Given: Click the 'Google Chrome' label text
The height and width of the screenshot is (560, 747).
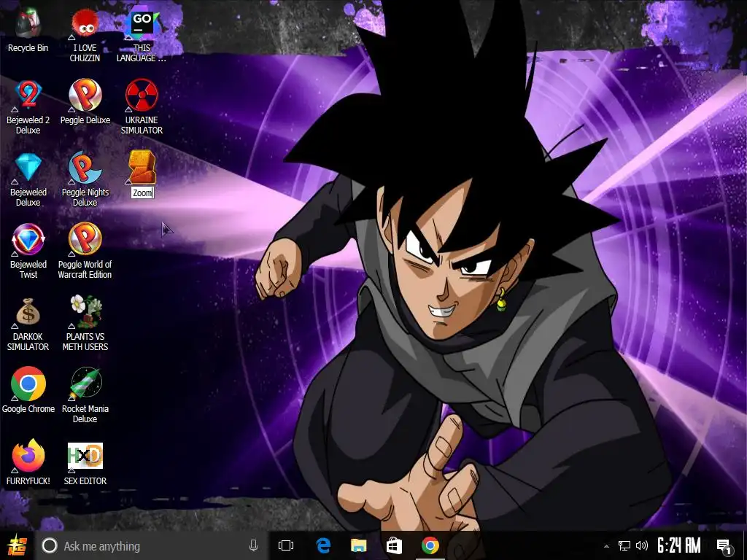Looking at the screenshot, I should tap(28, 408).
